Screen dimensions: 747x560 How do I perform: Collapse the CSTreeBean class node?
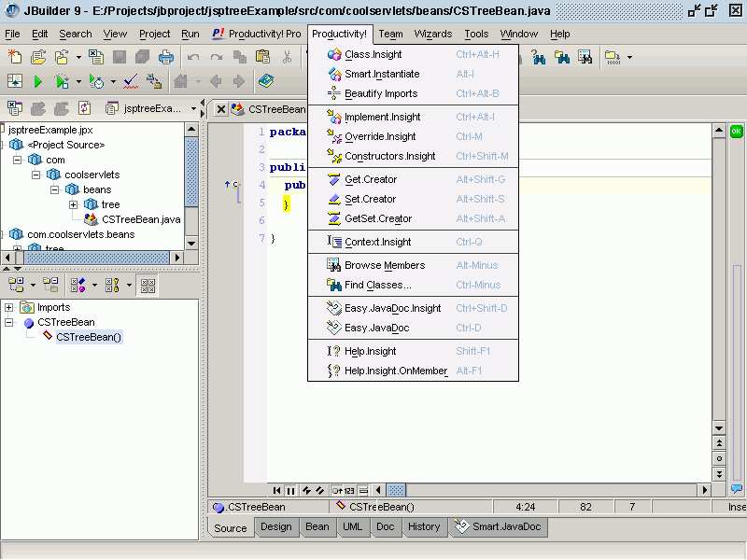(x=8, y=322)
